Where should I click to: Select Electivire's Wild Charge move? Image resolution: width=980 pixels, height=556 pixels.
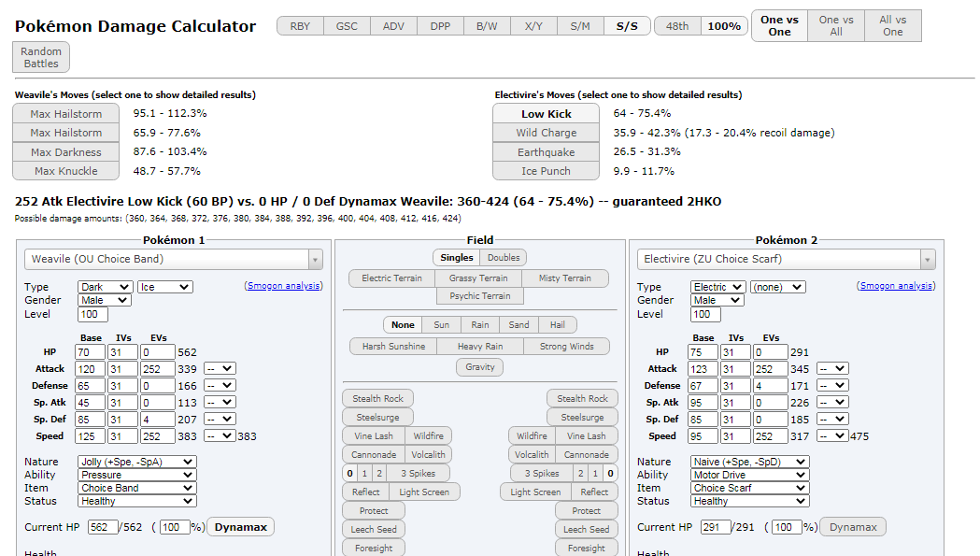click(x=547, y=133)
